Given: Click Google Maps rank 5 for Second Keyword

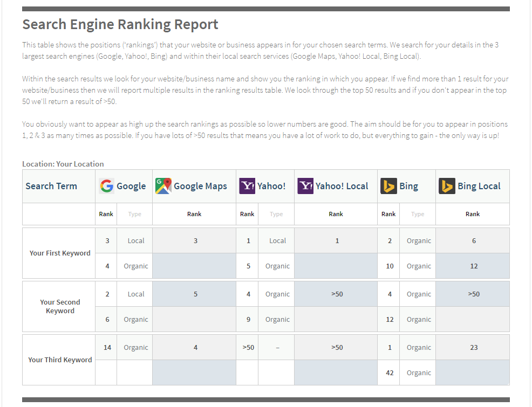Looking at the screenshot, I should click(x=195, y=294).
